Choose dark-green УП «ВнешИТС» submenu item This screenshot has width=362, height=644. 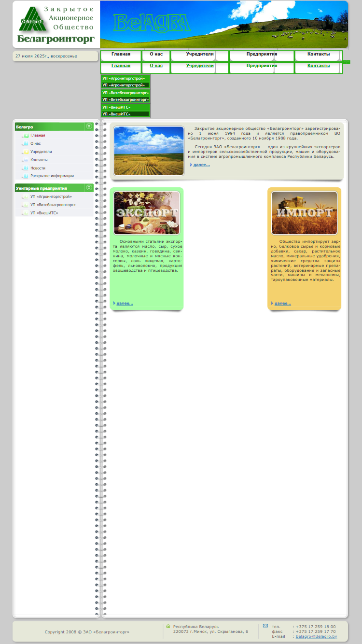point(125,114)
